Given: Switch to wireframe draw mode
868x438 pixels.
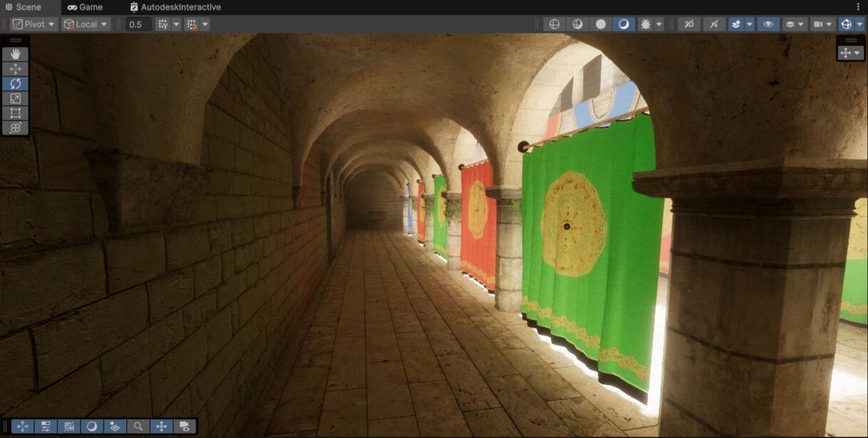Looking at the screenshot, I should (x=554, y=24).
